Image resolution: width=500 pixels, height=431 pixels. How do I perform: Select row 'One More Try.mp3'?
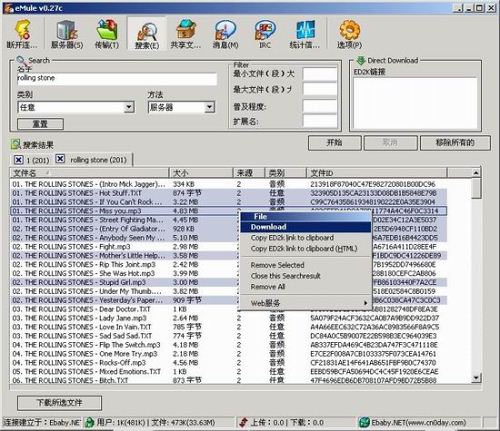point(229,354)
